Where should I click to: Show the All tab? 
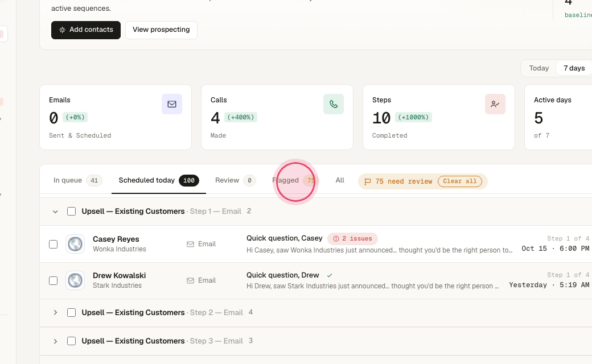point(340,180)
